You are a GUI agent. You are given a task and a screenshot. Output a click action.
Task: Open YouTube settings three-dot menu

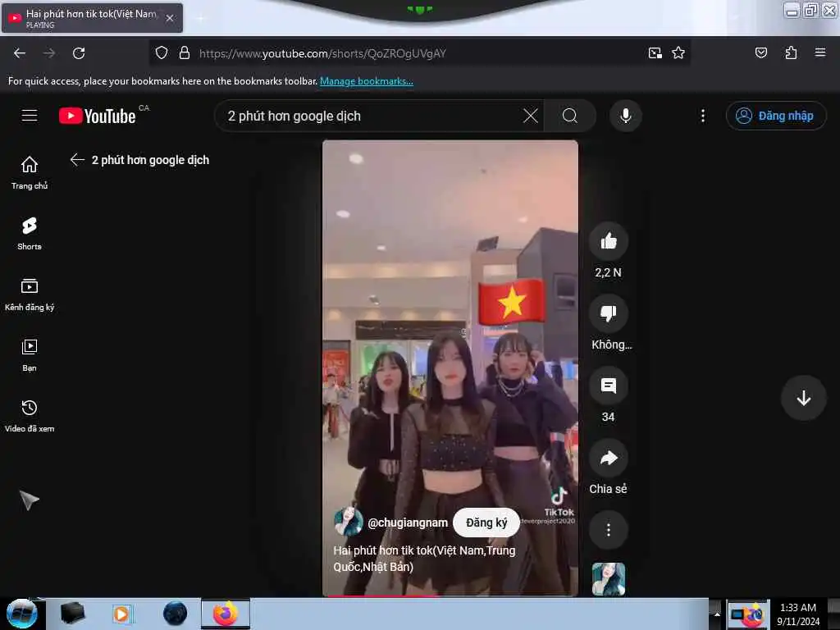(x=703, y=116)
